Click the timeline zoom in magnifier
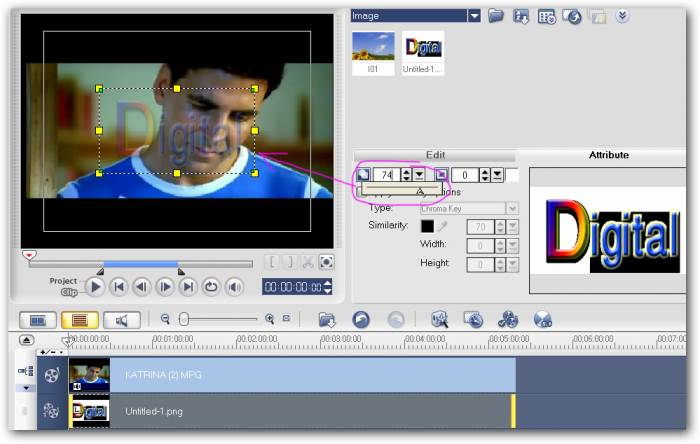Image resolution: width=700 pixels, height=444 pixels. (x=269, y=319)
